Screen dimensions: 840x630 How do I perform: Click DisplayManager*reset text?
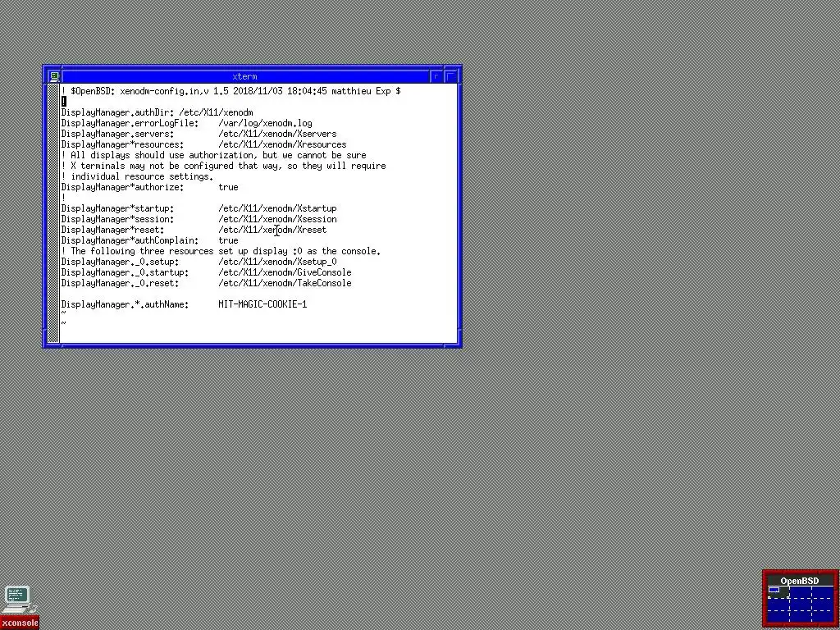(x=112, y=230)
